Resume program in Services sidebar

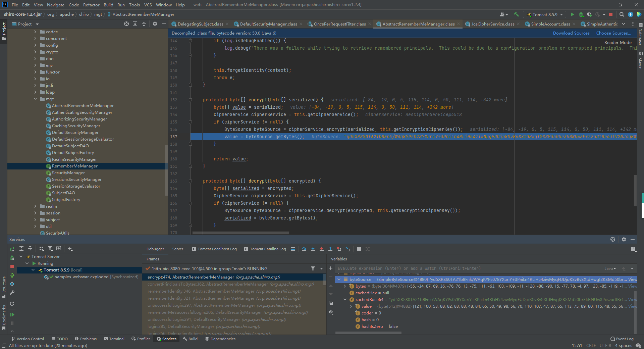coord(12,314)
